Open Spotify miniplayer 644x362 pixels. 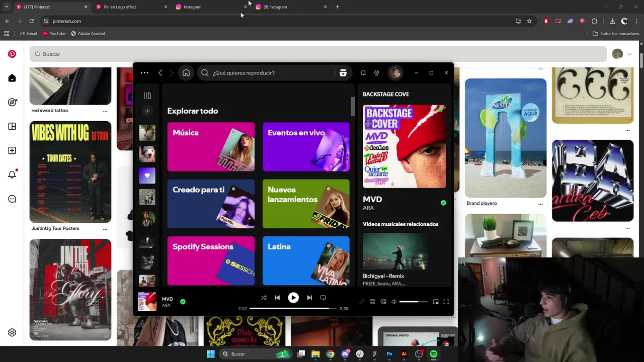tap(436, 302)
